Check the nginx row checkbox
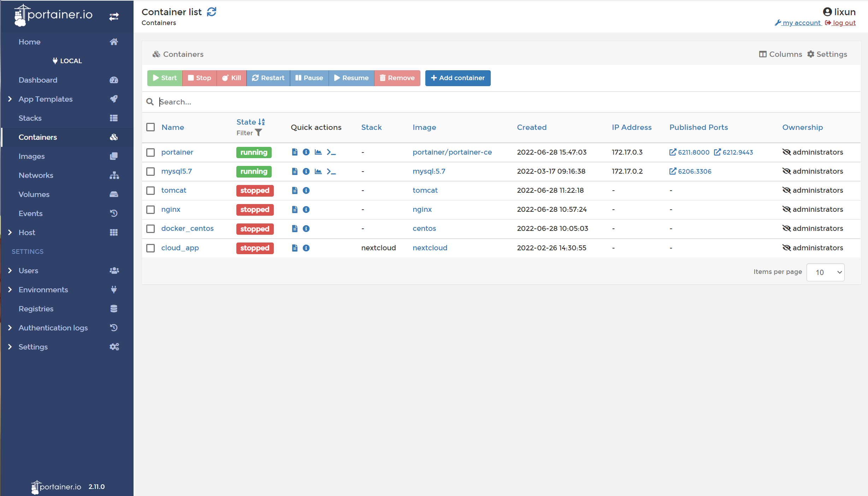868x496 pixels. tap(150, 209)
